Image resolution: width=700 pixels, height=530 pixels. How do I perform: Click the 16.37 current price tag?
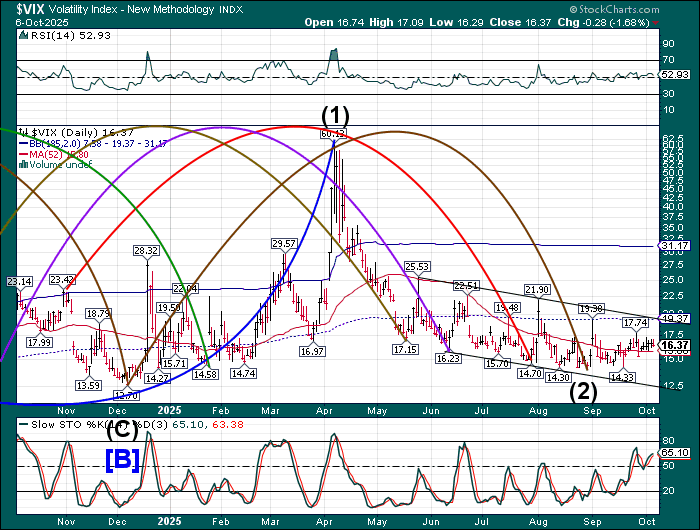pyautogui.click(x=676, y=345)
